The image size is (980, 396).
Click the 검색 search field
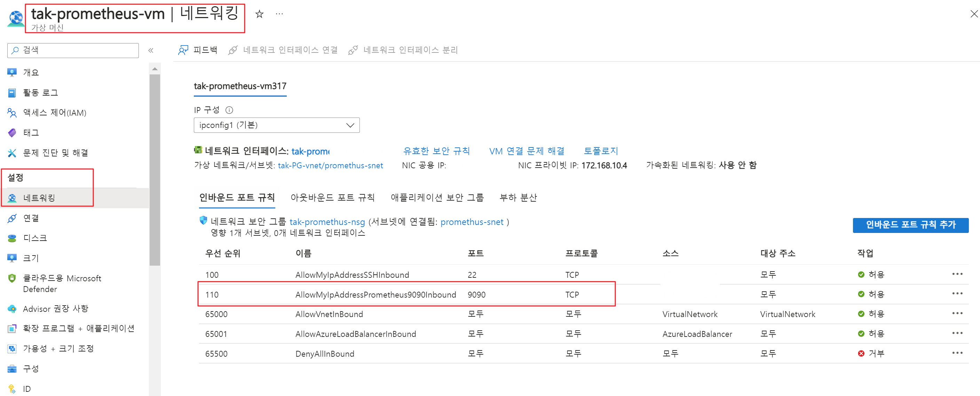click(x=73, y=50)
